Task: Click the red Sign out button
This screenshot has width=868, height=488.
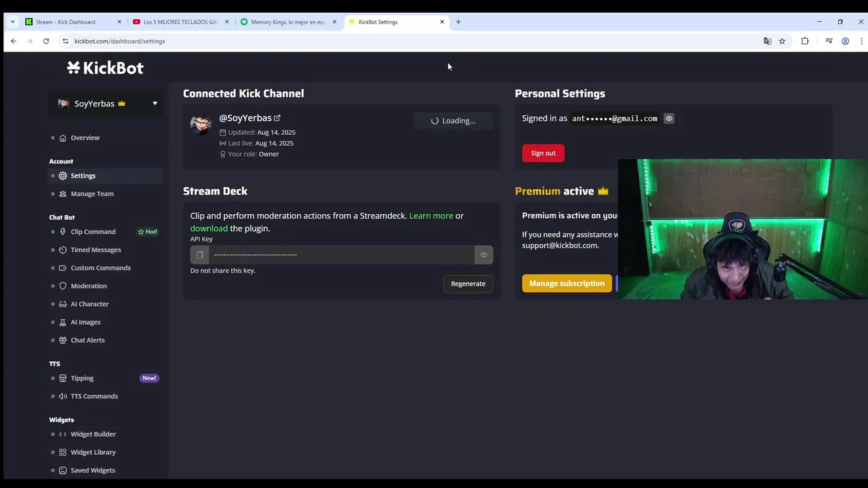Action: coord(543,153)
